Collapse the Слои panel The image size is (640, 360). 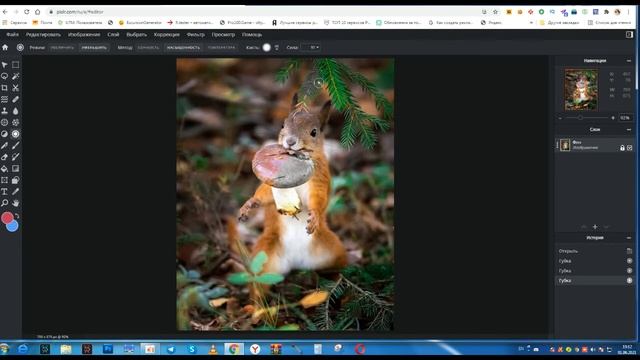(629, 129)
